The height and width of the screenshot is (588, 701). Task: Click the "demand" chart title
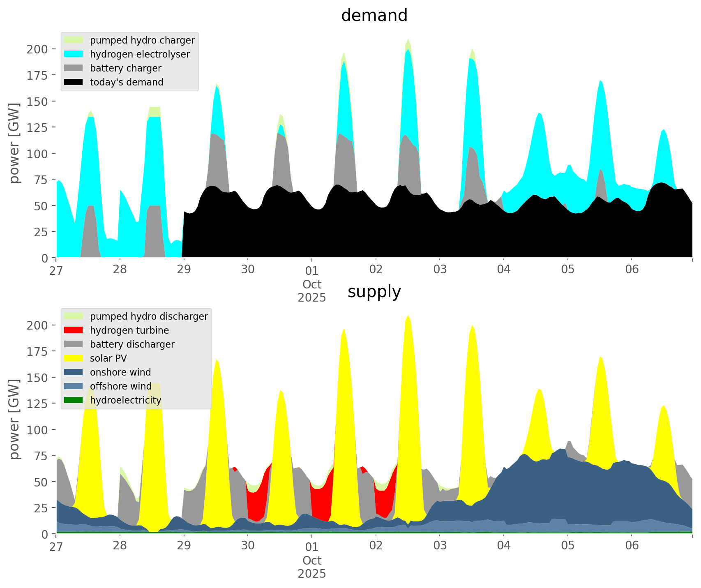[x=374, y=16]
